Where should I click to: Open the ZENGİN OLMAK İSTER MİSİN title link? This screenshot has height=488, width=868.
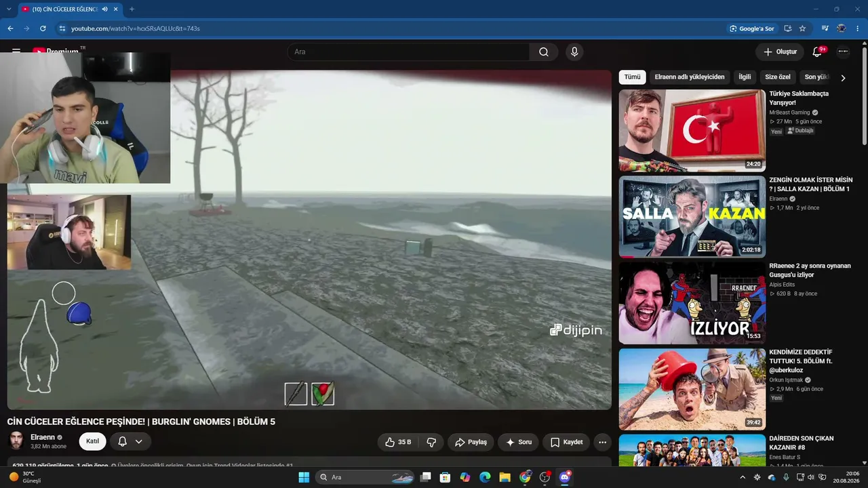pos(810,184)
